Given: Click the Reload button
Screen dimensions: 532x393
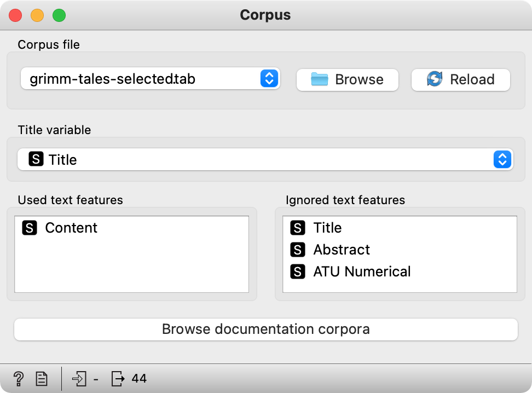Looking at the screenshot, I should 460,80.
